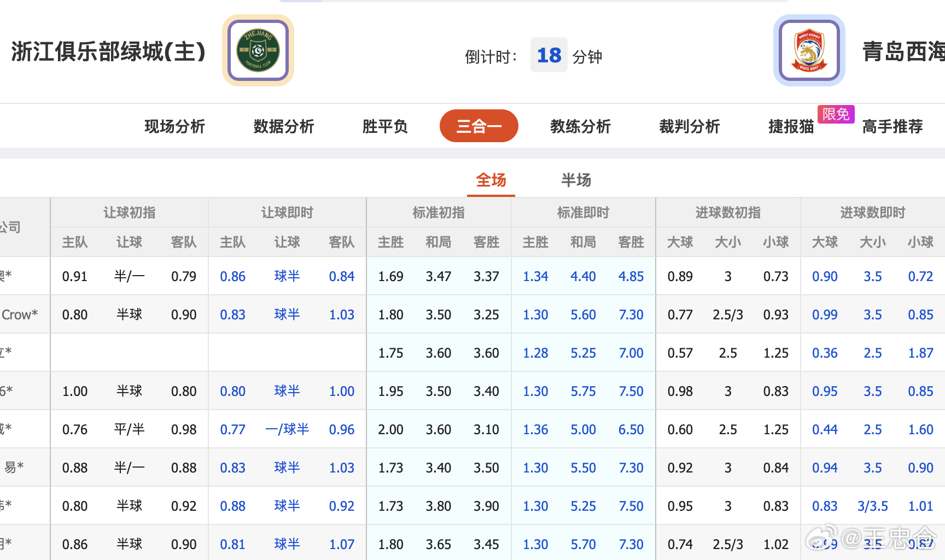Open the 球半 live handicap link in row two

(x=287, y=314)
